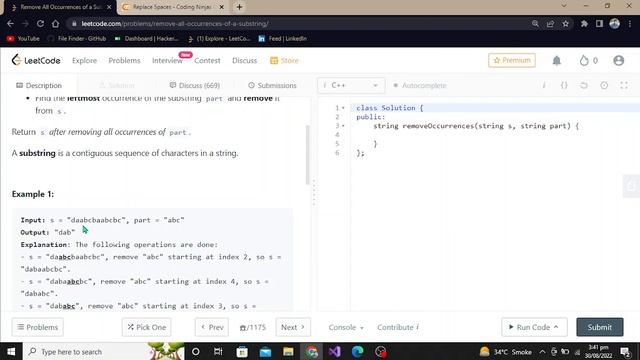Viewport: 640px width, 360px height.
Task: Click the Windows Start button
Action: [x=11, y=351]
